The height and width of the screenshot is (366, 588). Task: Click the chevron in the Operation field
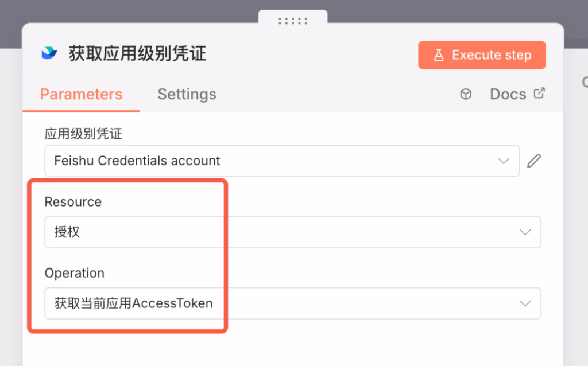click(525, 303)
